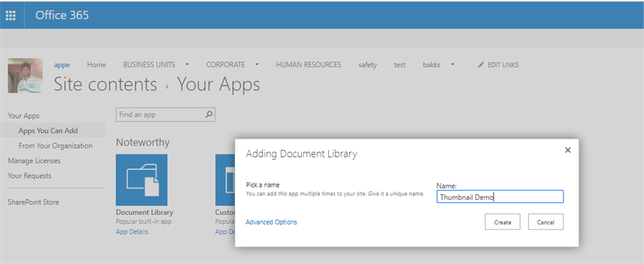Select the Document Library app tile icon

[142, 180]
